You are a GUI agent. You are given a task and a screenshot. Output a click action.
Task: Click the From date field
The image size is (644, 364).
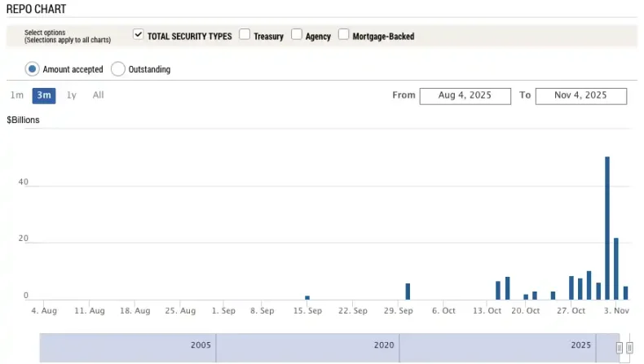tap(465, 96)
